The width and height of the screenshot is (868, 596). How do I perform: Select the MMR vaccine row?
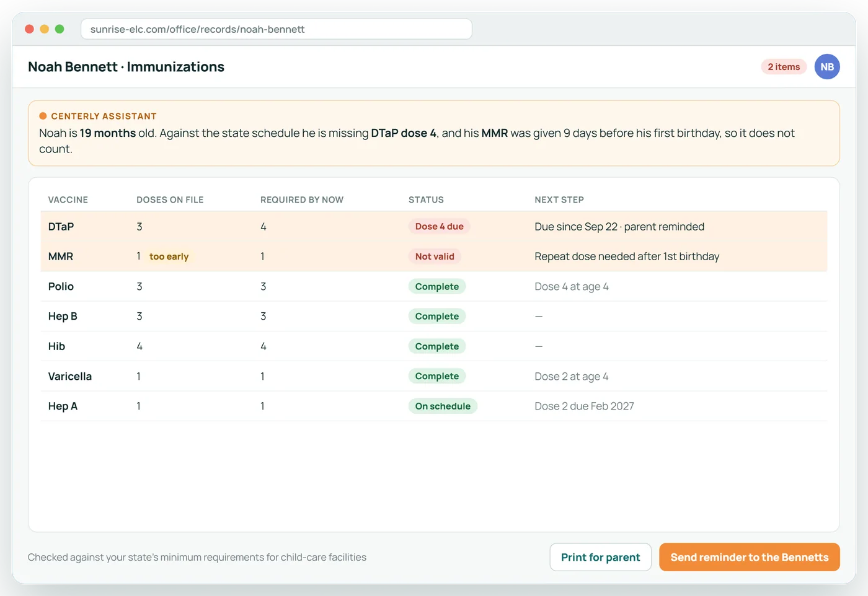pos(434,256)
